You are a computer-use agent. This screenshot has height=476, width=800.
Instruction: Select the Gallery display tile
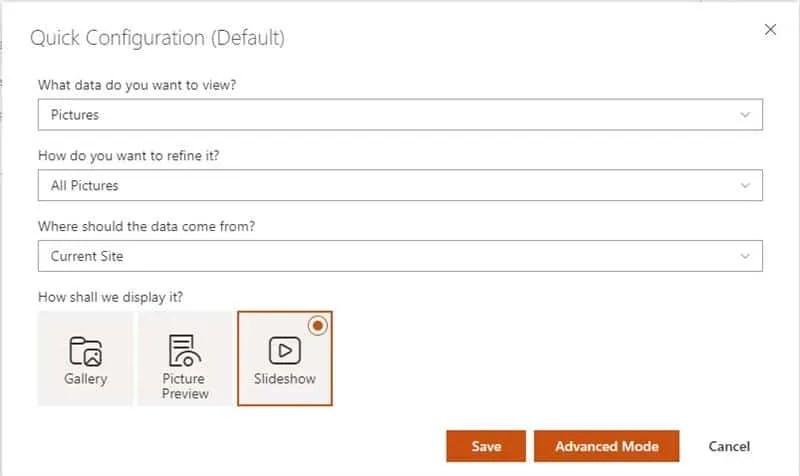pyautogui.click(x=85, y=358)
